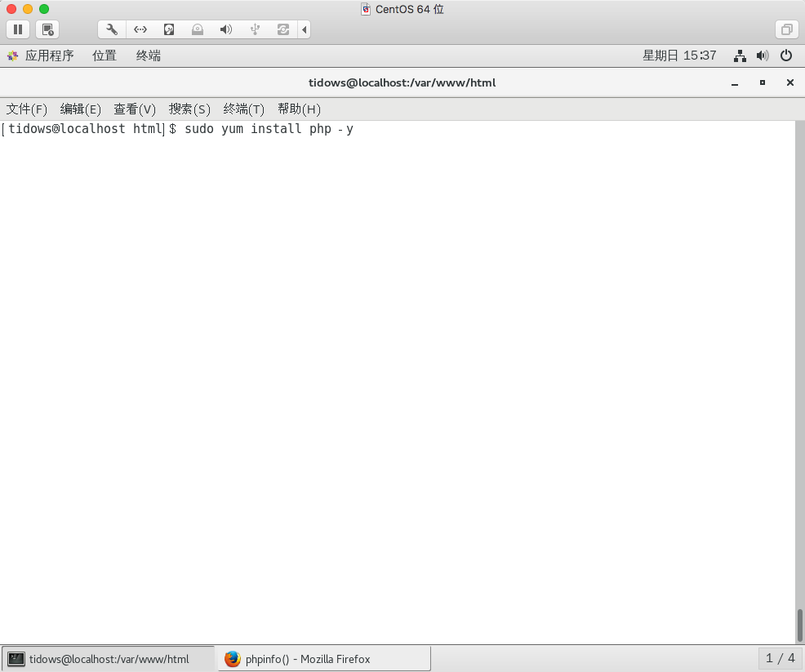Image resolution: width=805 pixels, height=672 pixels.
Task: Enter Unity view mode icon at top right
Action: [786, 29]
